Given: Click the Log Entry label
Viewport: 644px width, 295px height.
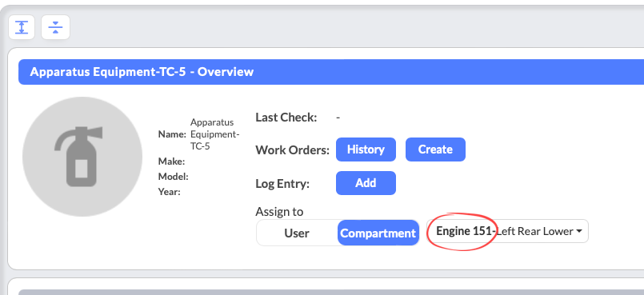Looking at the screenshot, I should (282, 184).
